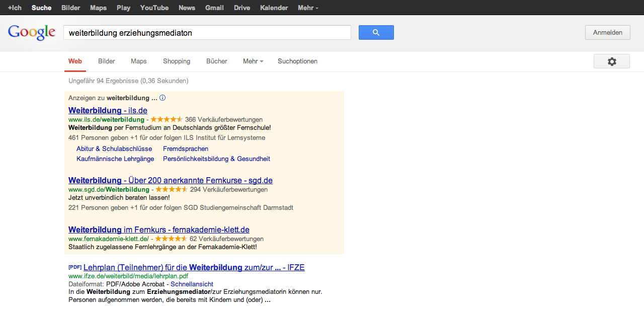
Task: Click the Schnellansicht quick view link
Action: (x=192, y=284)
